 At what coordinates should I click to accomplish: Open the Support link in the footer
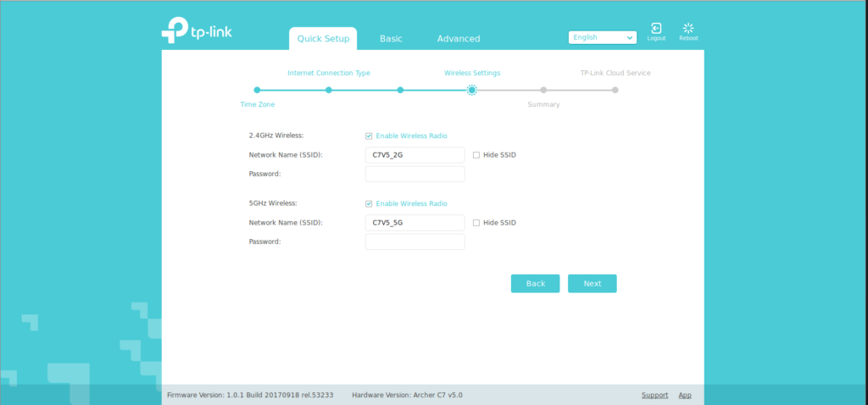click(x=654, y=395)
